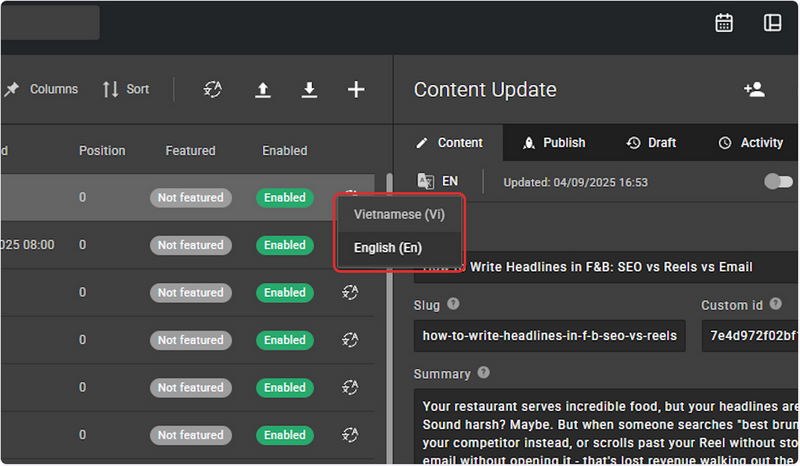Click the Summary help question icon
Image resolution: width=800 pixels, height=466 pixels.
tap(483, 373)
